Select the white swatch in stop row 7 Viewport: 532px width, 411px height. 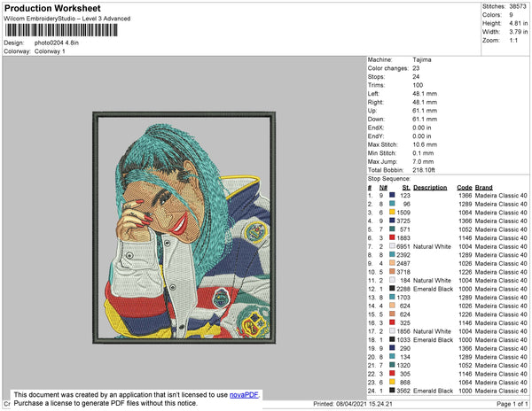(x=392, y=246)
